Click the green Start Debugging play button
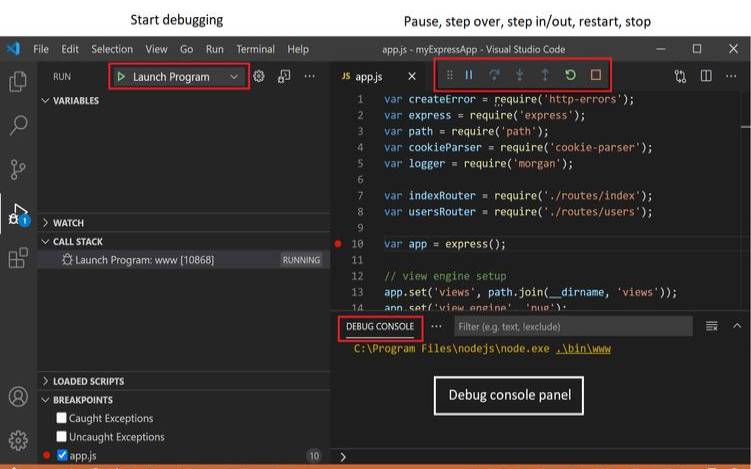The height and width of the screenshot is (469, 751). 121,77
